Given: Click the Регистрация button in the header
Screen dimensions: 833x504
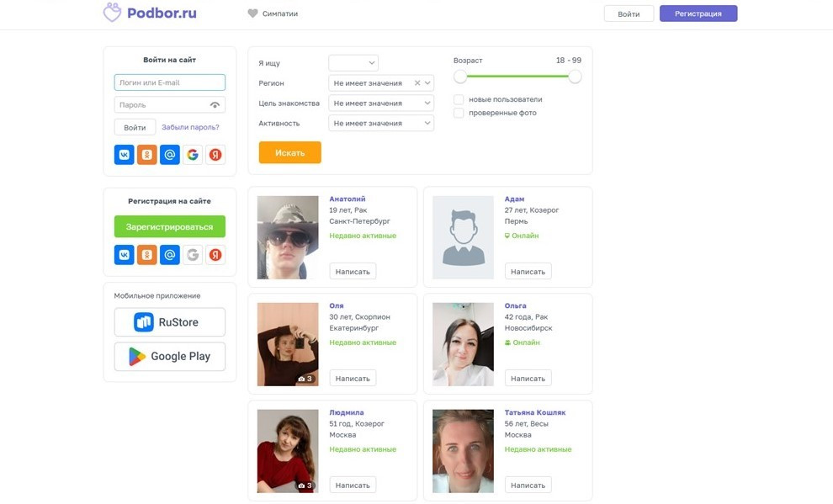Looking at the screenshot, I should pyautogui.click(x=698, y=13).
